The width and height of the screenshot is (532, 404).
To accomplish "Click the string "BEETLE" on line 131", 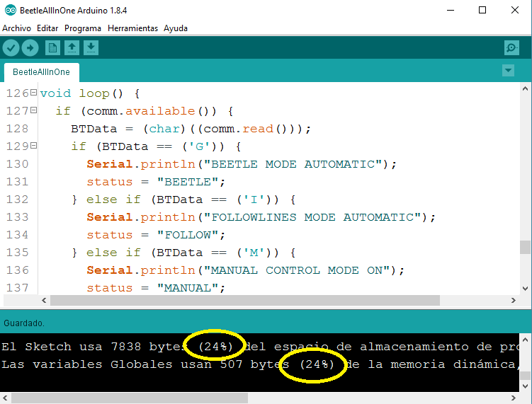I will coord(188,182).
